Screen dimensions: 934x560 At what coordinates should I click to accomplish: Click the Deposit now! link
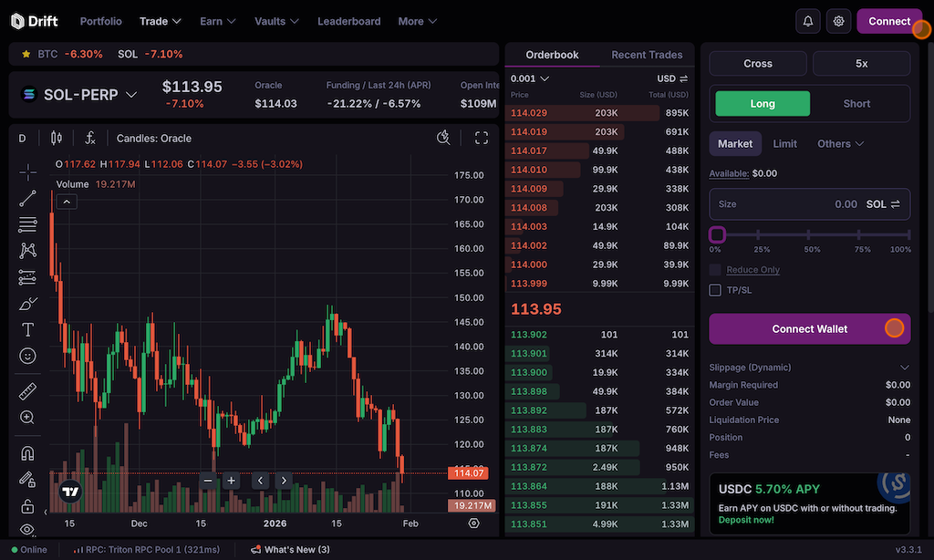coord(746,519)
